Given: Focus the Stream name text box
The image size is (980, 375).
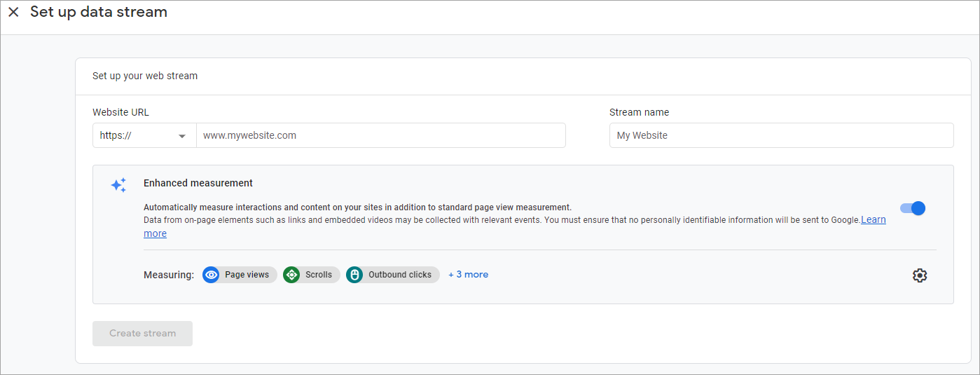Looking at the screenshot, I should (781, 135).
